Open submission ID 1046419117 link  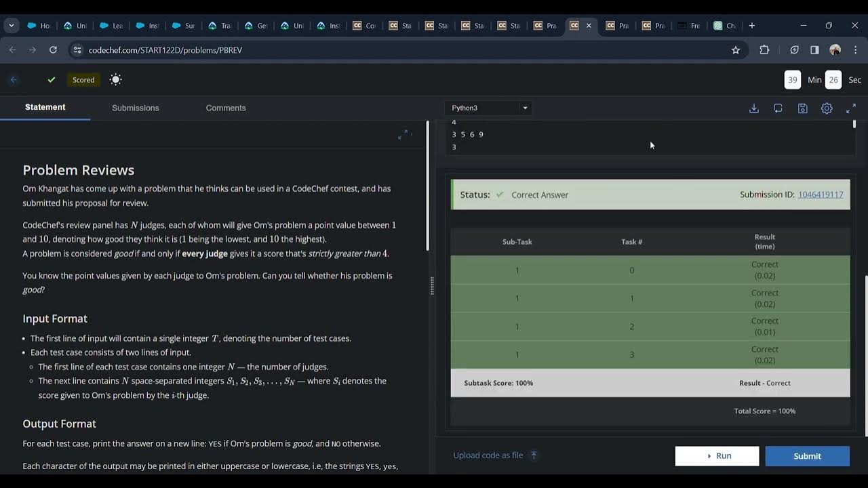pyautogui.click(x=821, y=195)
